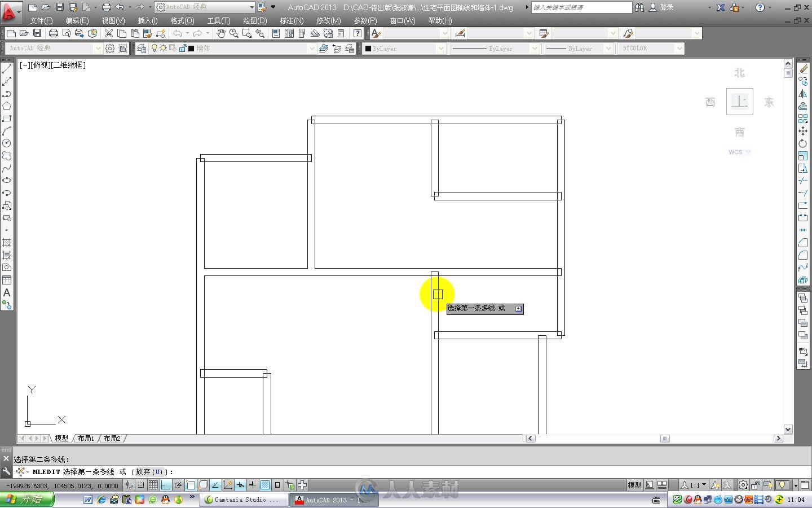Select the Move modify tool
Image resolution: width=812 pixels, height=508 pixels.
803,131
